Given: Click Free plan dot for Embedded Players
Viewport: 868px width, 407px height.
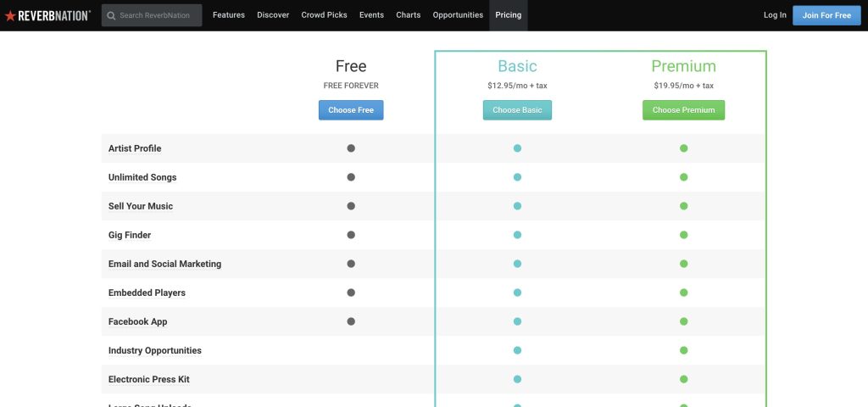Looking at the screenshot, I should [351, 293].
